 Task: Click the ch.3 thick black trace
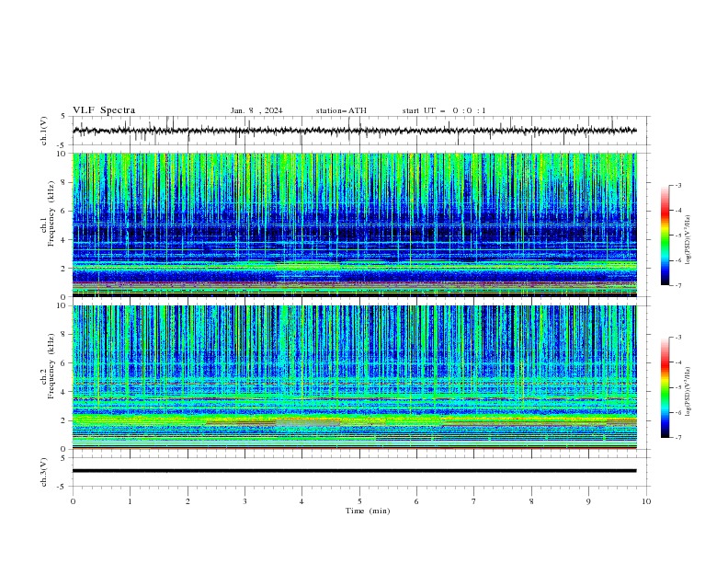click(x=355, y=471)
